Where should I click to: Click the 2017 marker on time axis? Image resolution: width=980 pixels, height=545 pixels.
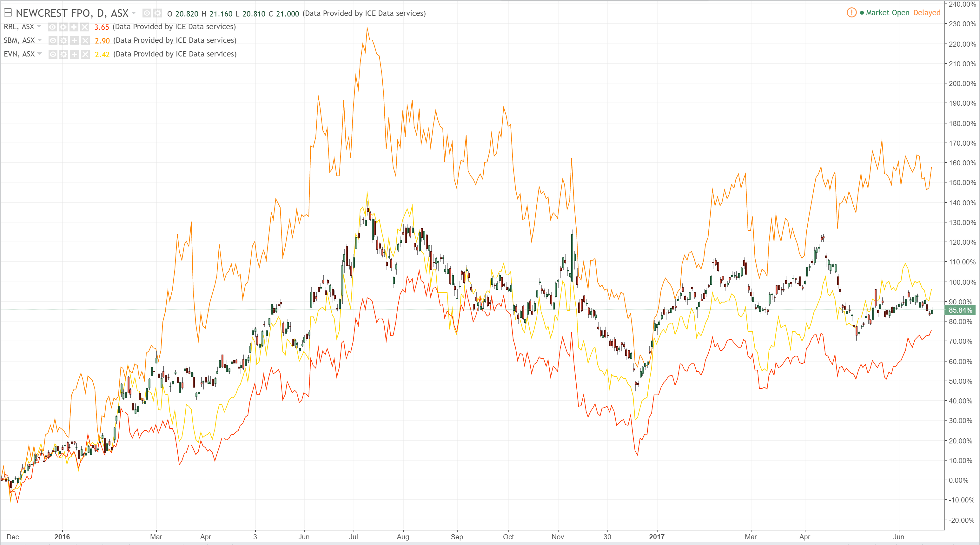657,537
